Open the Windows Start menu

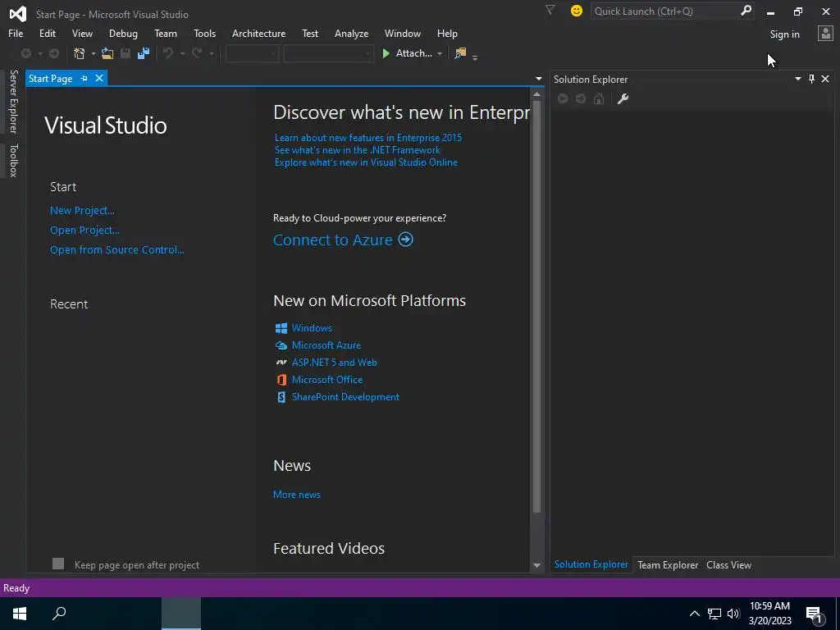click(x=20, y=614)
